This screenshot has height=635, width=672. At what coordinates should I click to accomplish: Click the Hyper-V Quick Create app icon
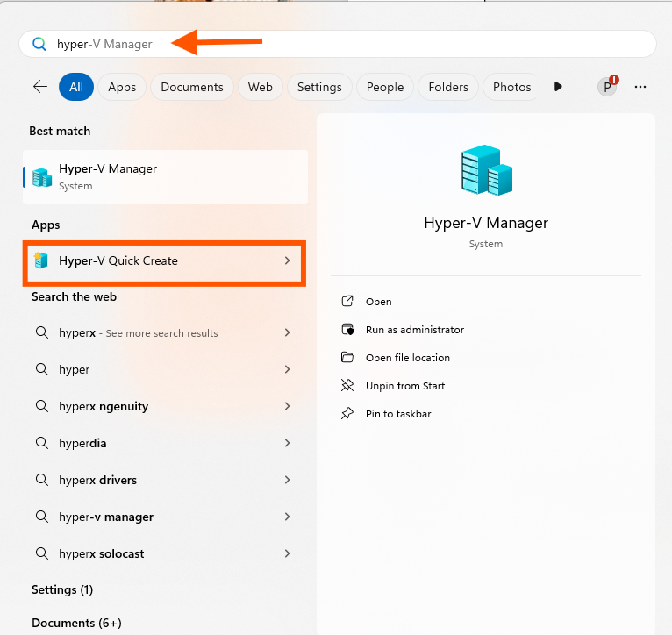pyautogui.click(x=41, y=260)
